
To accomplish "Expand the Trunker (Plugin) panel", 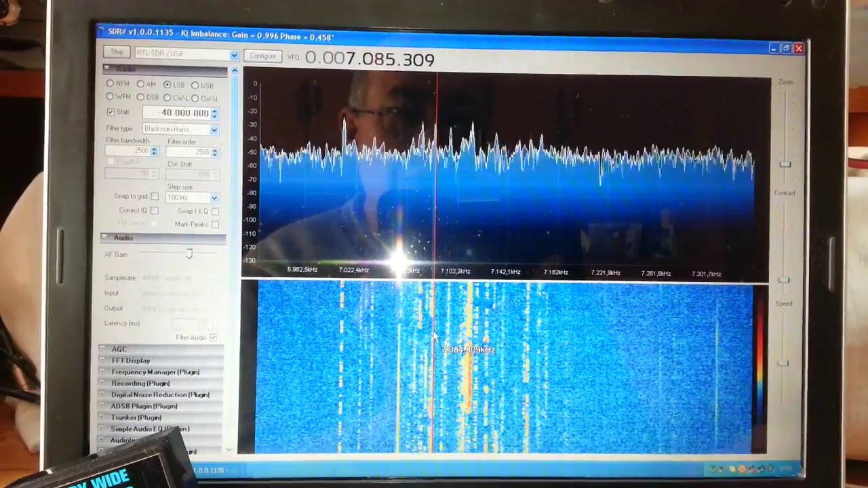I will click(x=161, y=418).
